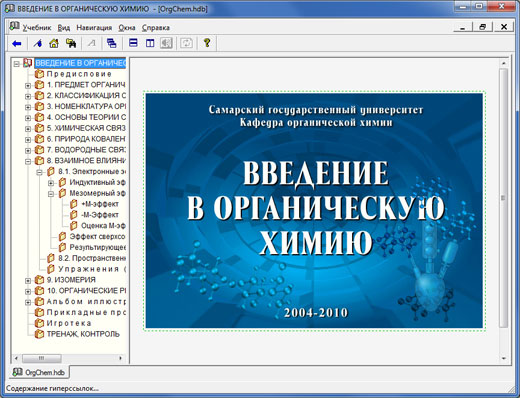
Task: Open 8.2. Пространственн tree item
Action: point(92,258)
